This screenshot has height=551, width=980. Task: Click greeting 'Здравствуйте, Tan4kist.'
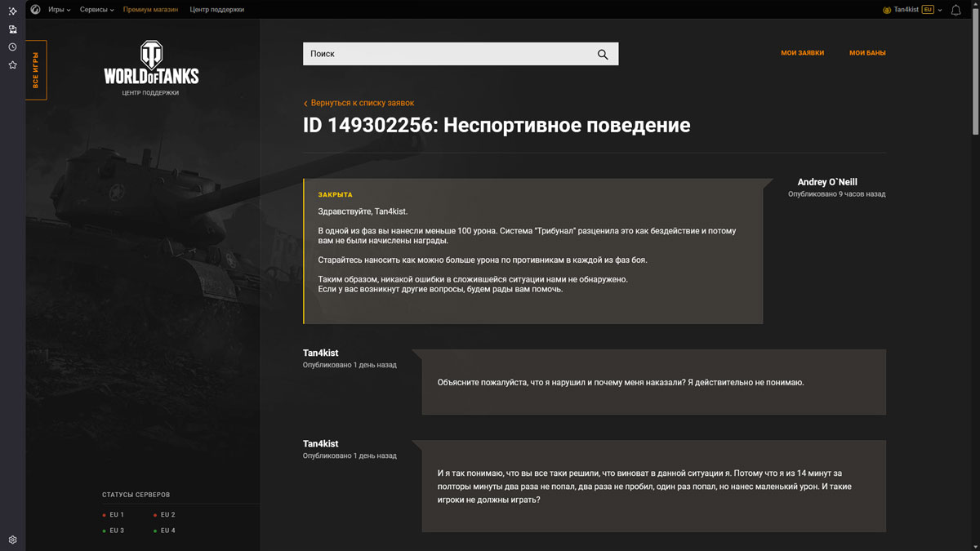point(363,211)
